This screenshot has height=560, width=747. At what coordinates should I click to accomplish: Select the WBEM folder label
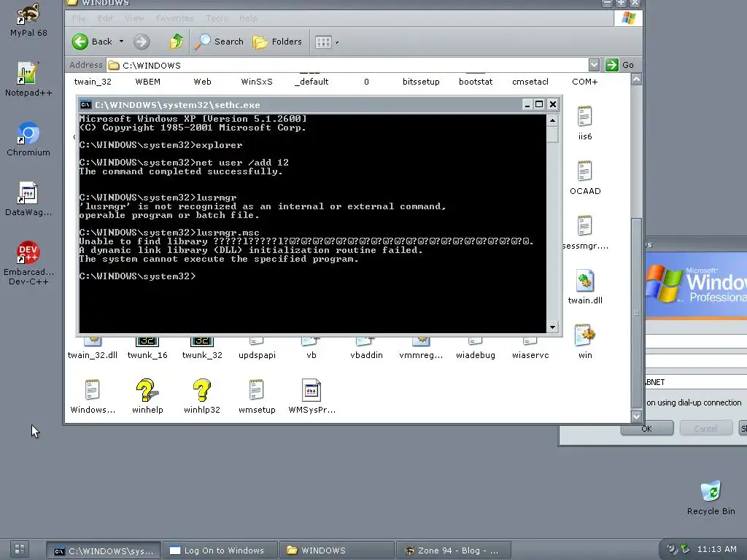click(x=147, y=82)
